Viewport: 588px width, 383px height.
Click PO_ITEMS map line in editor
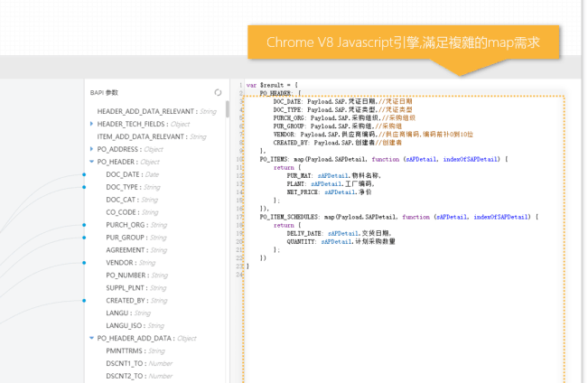[384, 159]
